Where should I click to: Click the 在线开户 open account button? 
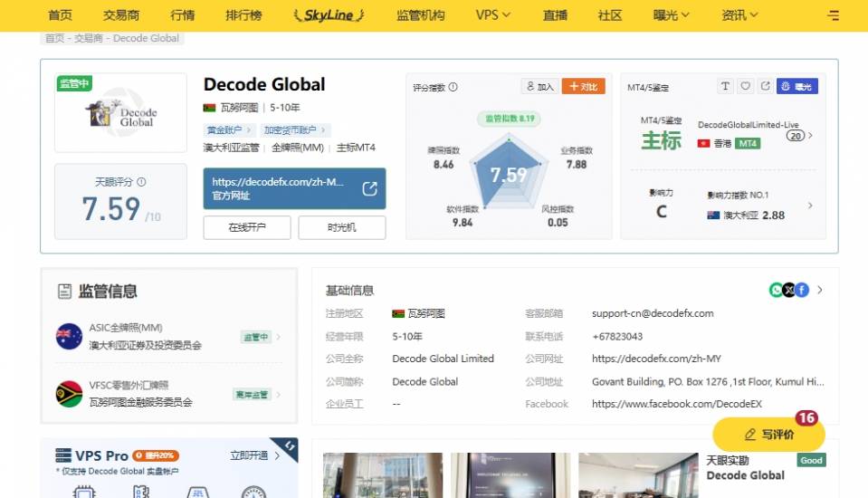247,227
